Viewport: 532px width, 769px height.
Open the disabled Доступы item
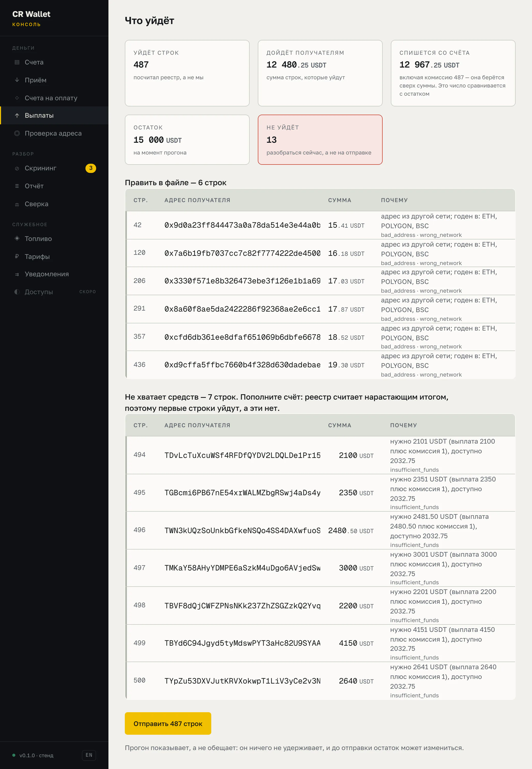click(54, 292)
